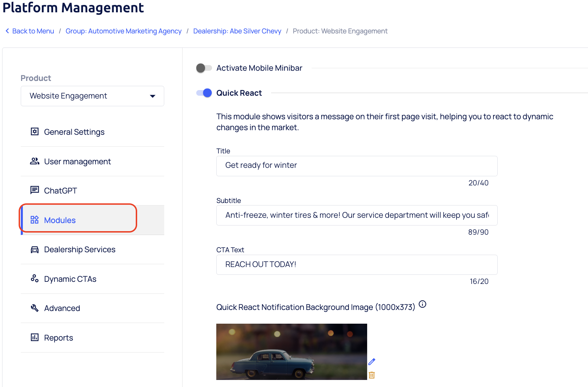
Task: Open Dealership: Abe Silver Chevy breadcrumb
Action: [237, 31]
